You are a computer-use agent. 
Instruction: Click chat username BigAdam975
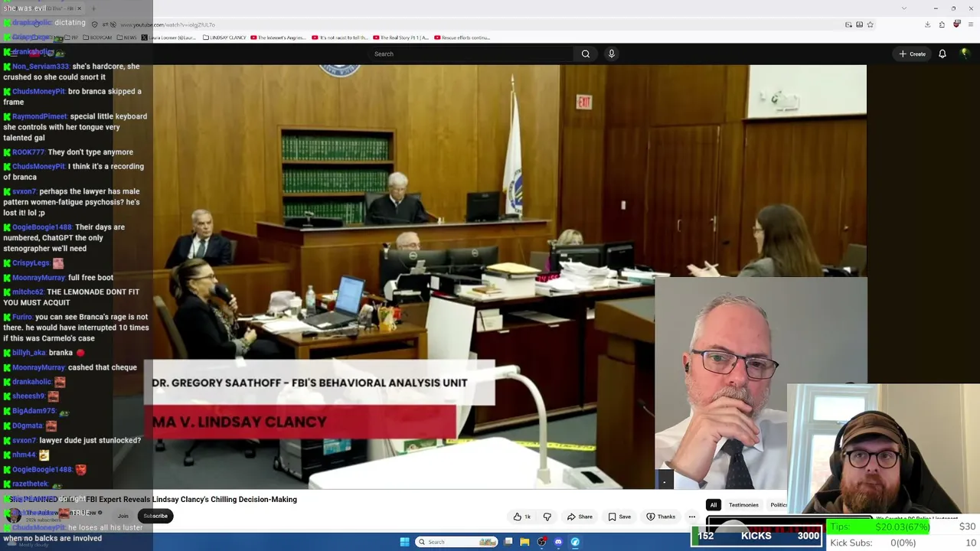(x=34, y=411)
